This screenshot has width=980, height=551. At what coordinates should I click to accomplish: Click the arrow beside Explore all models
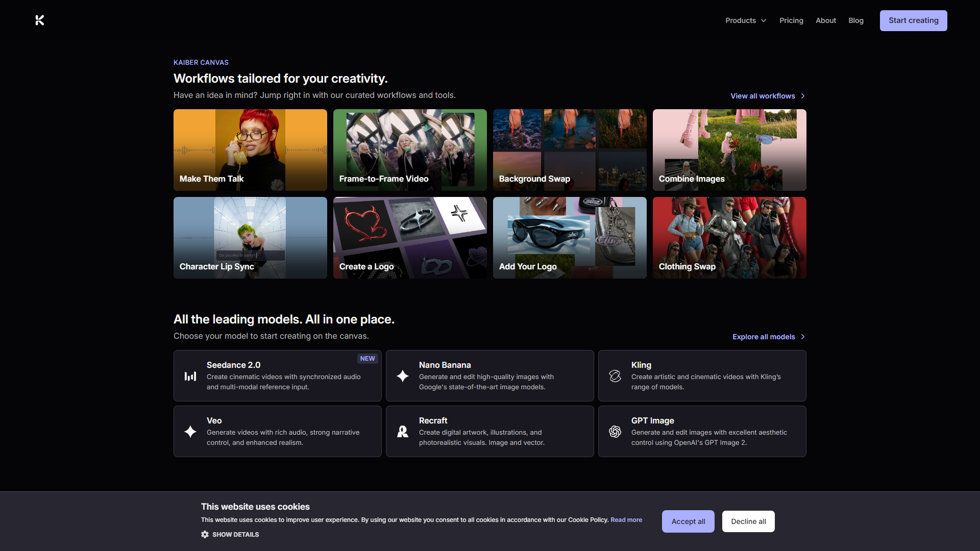[803, 337]
